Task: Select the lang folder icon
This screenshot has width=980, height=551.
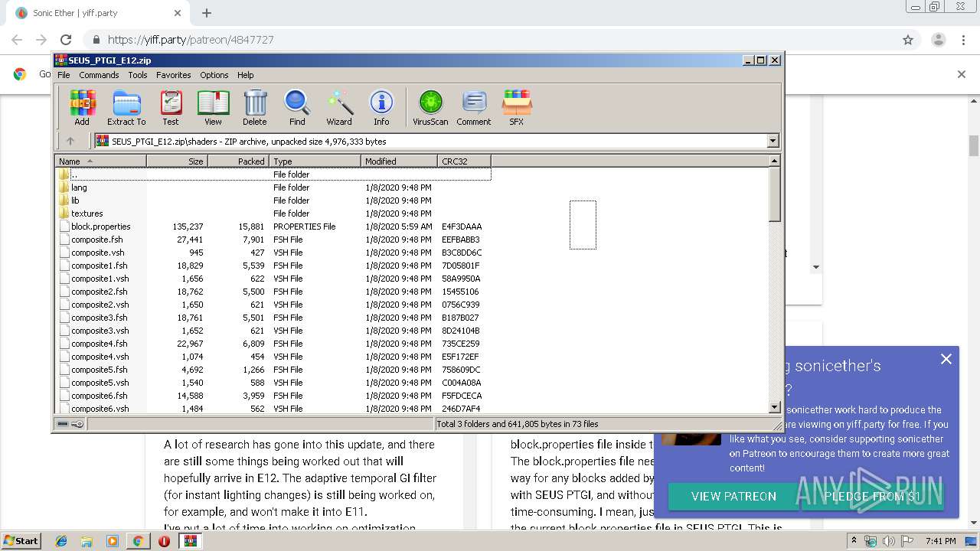Action: point(64,187)
